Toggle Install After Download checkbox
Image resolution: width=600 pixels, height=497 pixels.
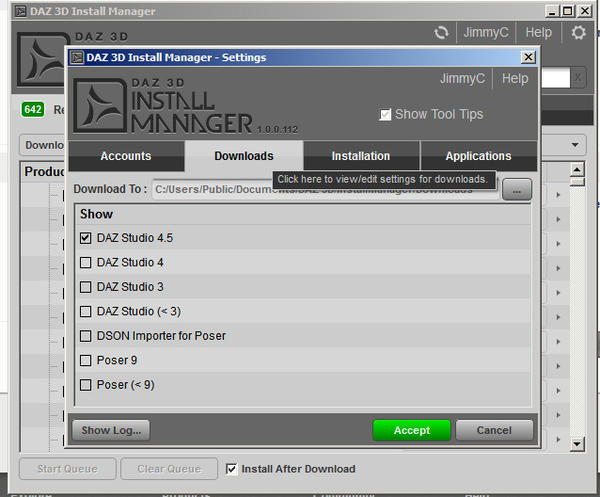click(x=231, y=469)
